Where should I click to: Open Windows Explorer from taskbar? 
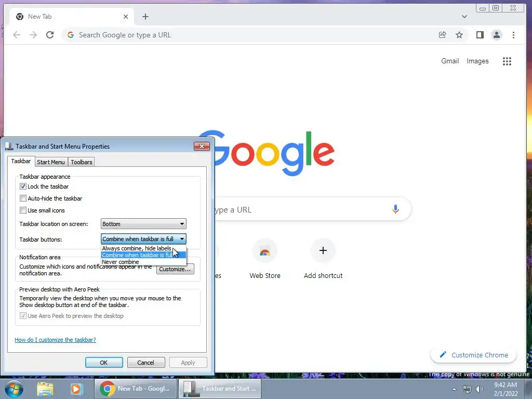(45, 389)
